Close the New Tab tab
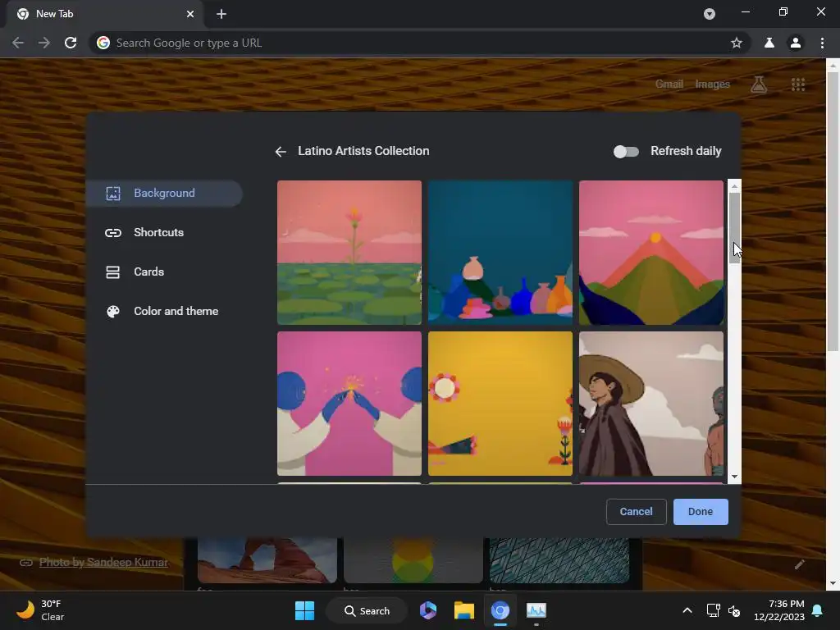The height and width of the screenshot is (630, 840). [x=190, y=14]
